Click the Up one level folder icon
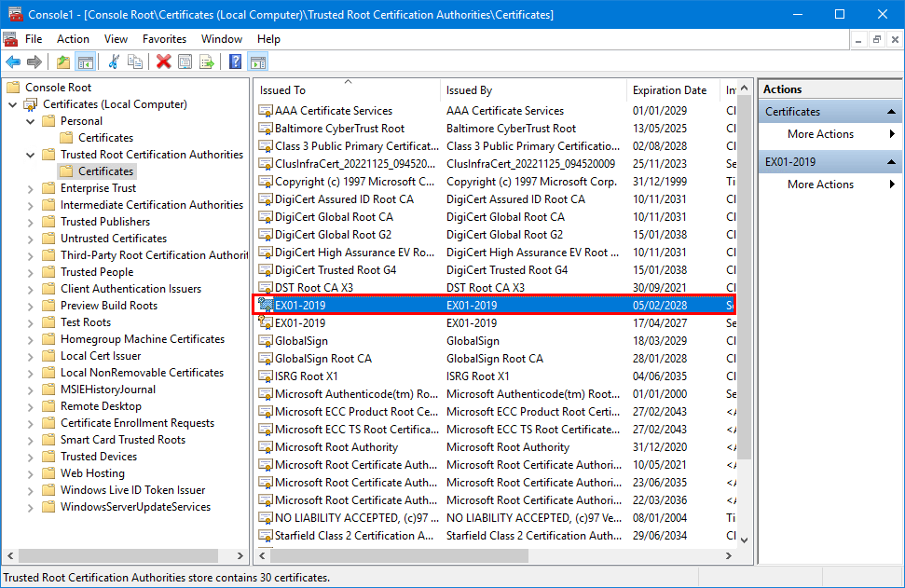Screen dimensions: 905x588 click(x=63, y=62)
